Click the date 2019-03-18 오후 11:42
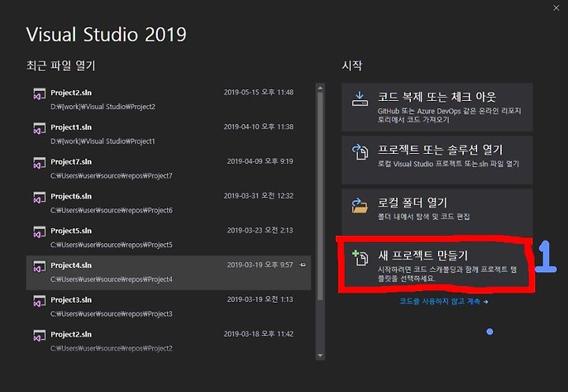 tap(259, 334)
